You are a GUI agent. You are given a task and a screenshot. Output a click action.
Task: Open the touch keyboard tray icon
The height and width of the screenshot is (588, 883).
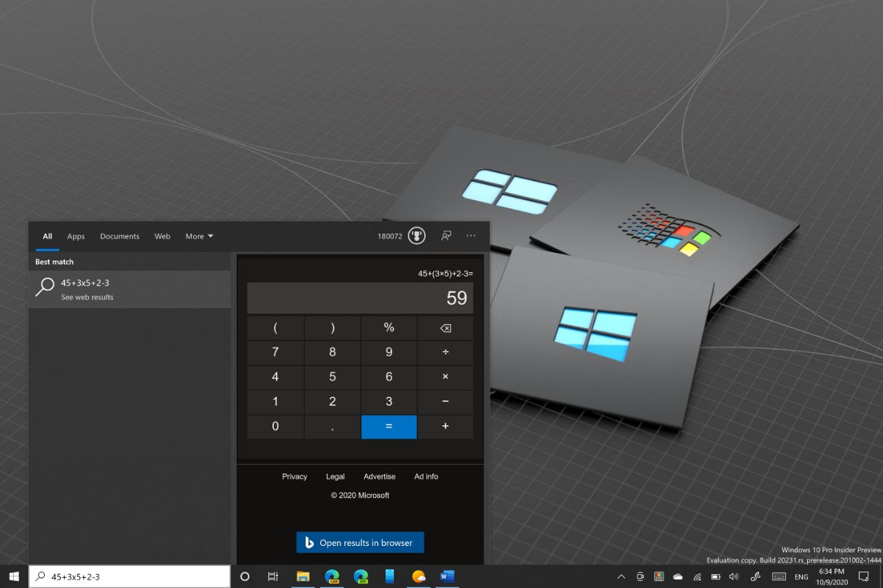[x=779, y=577]
